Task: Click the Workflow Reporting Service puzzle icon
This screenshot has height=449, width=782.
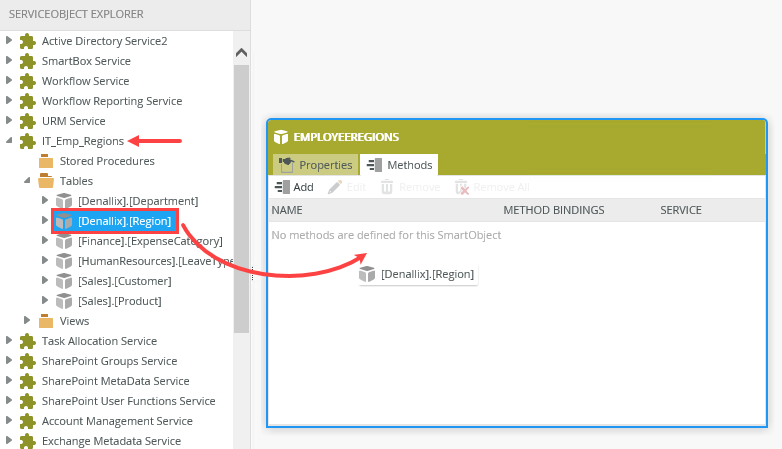Action: tap(27, 101)
